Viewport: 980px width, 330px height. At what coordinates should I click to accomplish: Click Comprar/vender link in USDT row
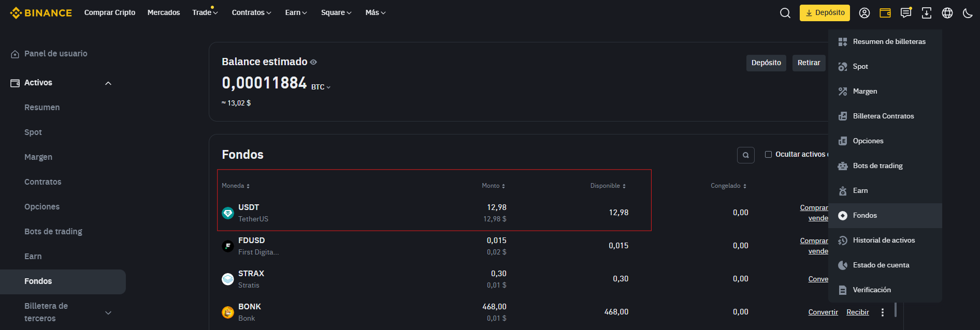[814, 213]
